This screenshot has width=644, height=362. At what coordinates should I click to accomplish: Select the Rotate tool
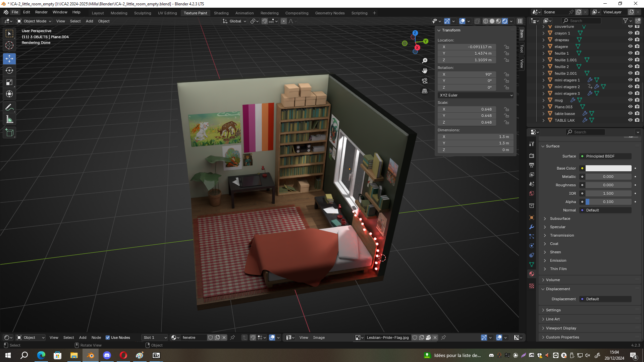click(9, 70)
